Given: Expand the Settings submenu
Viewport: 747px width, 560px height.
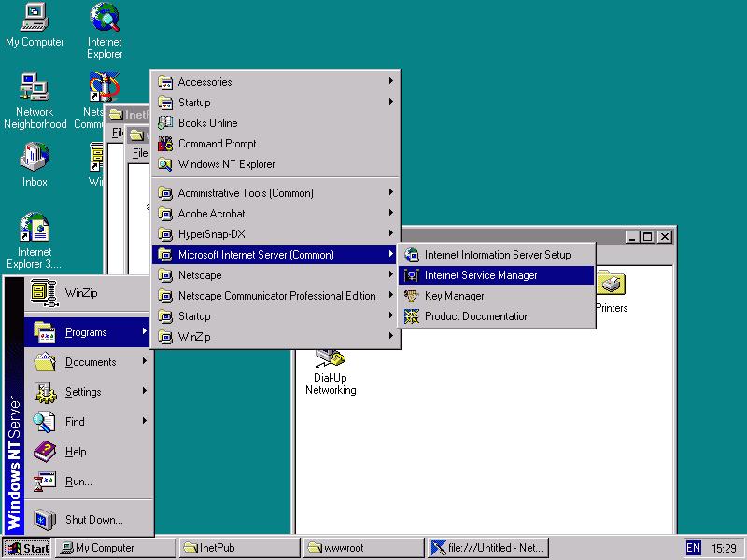Looking at the screenshot, I should click(83, 392).
